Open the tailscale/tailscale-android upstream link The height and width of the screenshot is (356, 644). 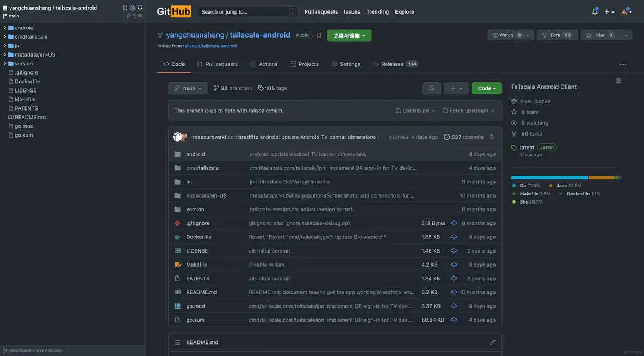tap(210, 46)
